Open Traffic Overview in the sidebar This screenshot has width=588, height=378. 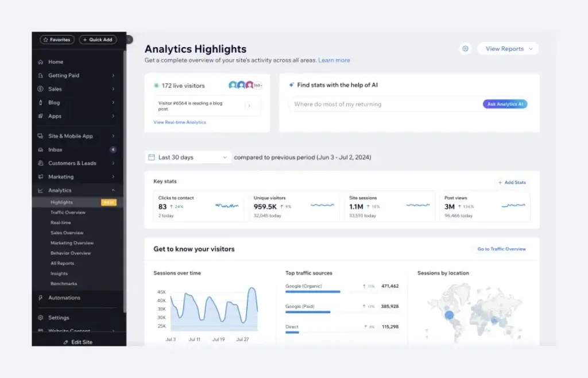click(x=68, y=213)
